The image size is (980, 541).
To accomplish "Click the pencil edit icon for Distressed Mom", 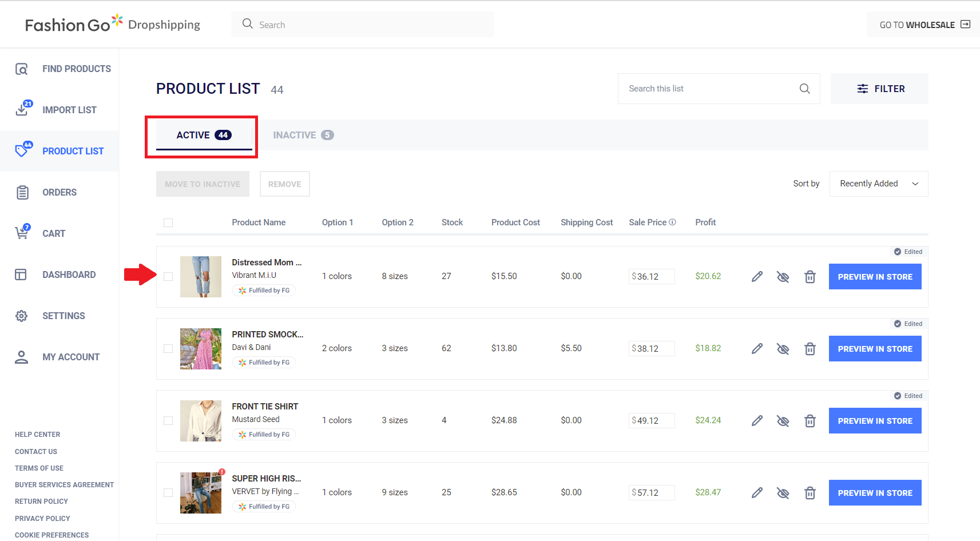I will tap(757, 277).
